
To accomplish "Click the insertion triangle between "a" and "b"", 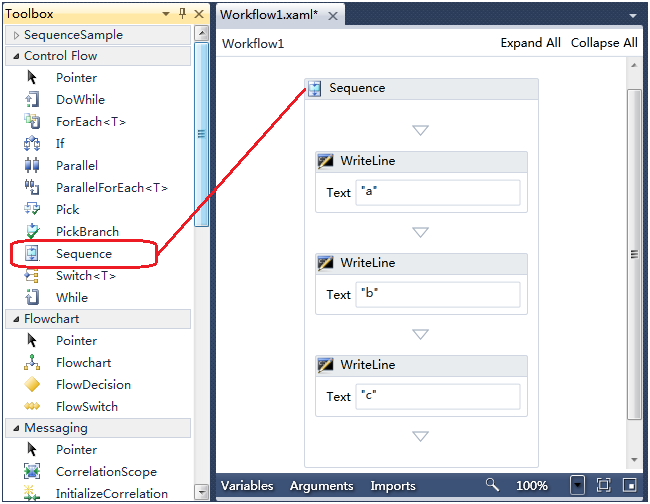I will click(x=420, y=233).
